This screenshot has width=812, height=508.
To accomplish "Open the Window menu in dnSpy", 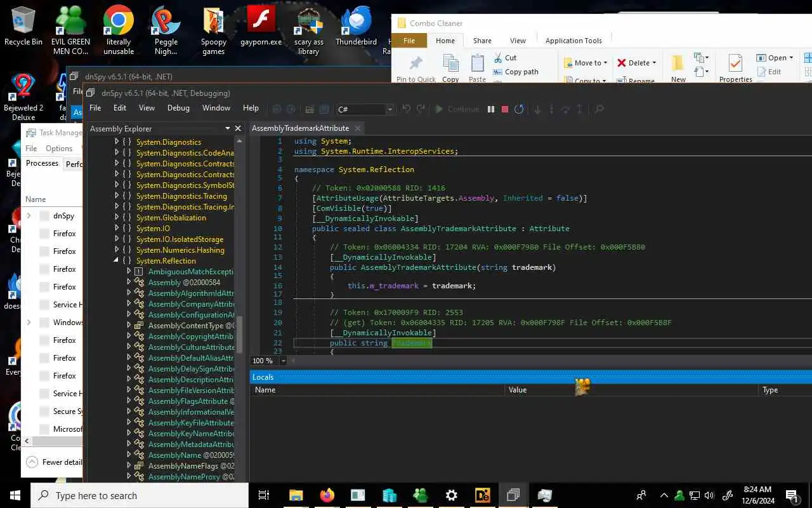I will click(216, 108).
